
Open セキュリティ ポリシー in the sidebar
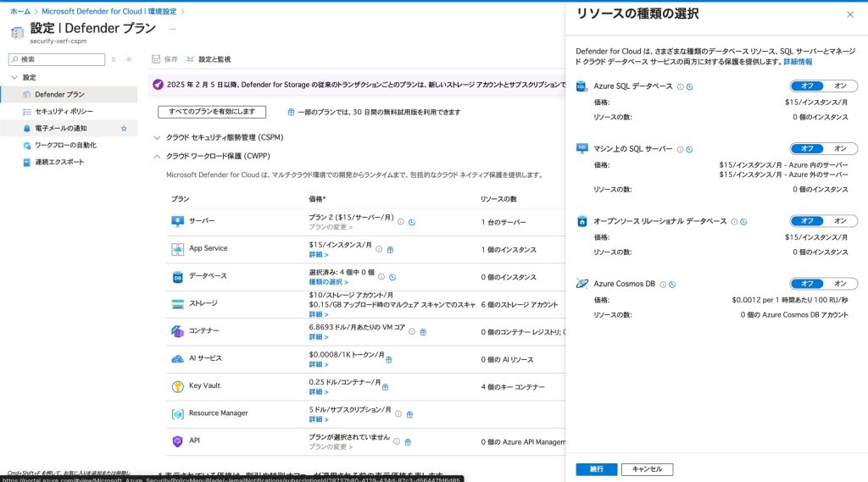64,112
